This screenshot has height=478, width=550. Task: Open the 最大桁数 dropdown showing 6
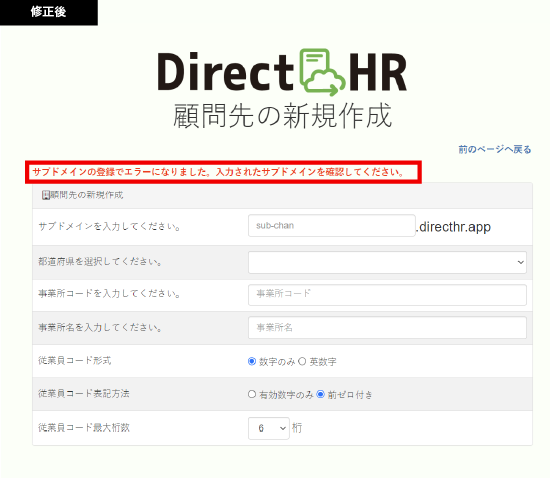(269, 428)
